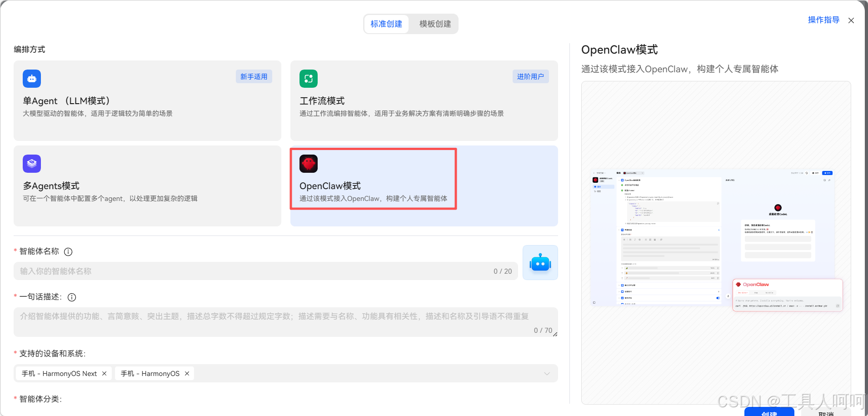This screenshot has height=416, width=868.
Task: Open the info icon next to 一句话描述
Action: click(x=71, y=297)
